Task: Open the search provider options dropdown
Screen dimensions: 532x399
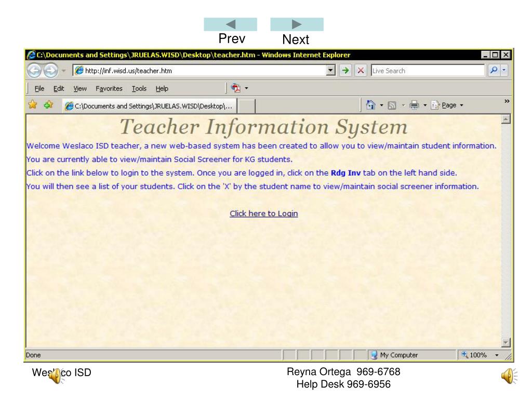Action: click(x=504, y=70)
